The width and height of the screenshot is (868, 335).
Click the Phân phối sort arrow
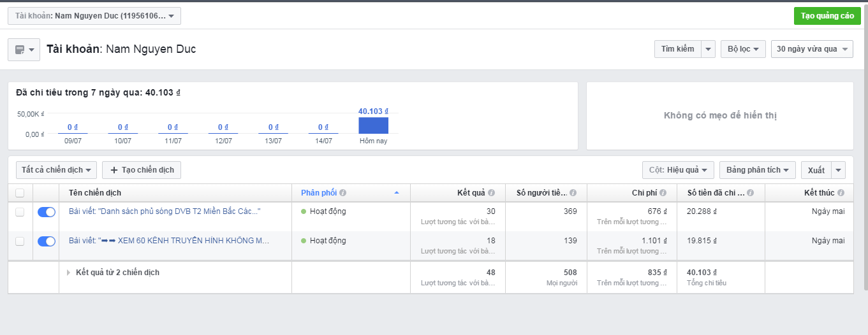[397, 192]
